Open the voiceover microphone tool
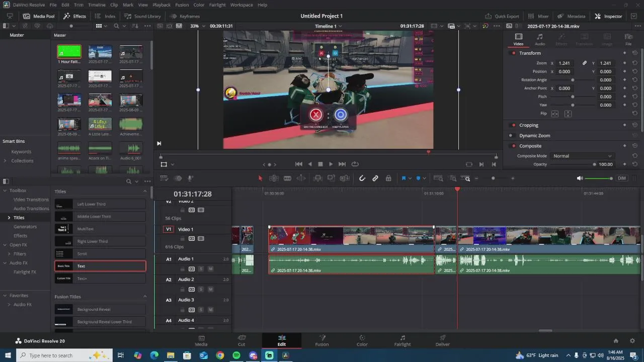The height and width of the screenshot is (362, 644). [191, 178]
